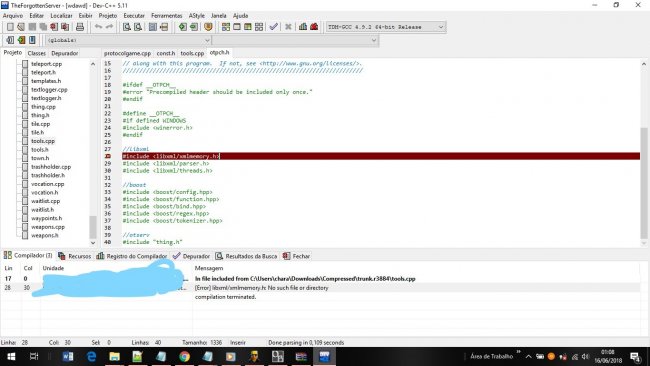Click the Rebuild All grid icon

pyautogui.click(x=259, y=27)
